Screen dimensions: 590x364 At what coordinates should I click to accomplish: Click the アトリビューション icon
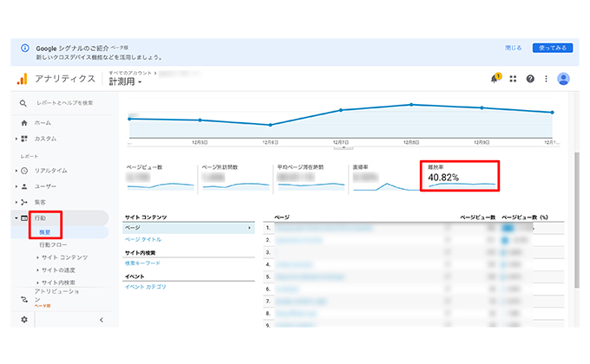point(24,300)
